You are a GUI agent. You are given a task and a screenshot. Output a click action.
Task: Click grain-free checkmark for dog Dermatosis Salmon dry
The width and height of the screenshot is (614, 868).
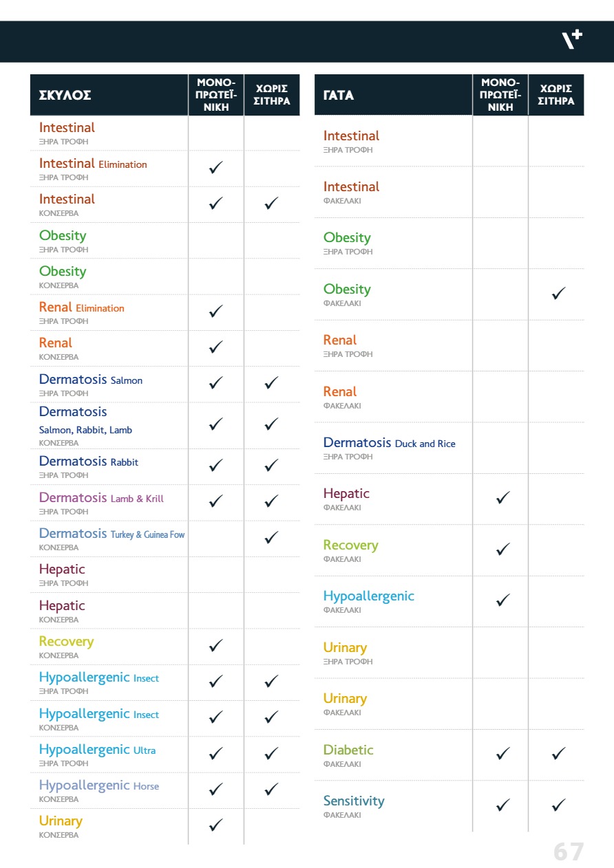(x=272, y=382)
